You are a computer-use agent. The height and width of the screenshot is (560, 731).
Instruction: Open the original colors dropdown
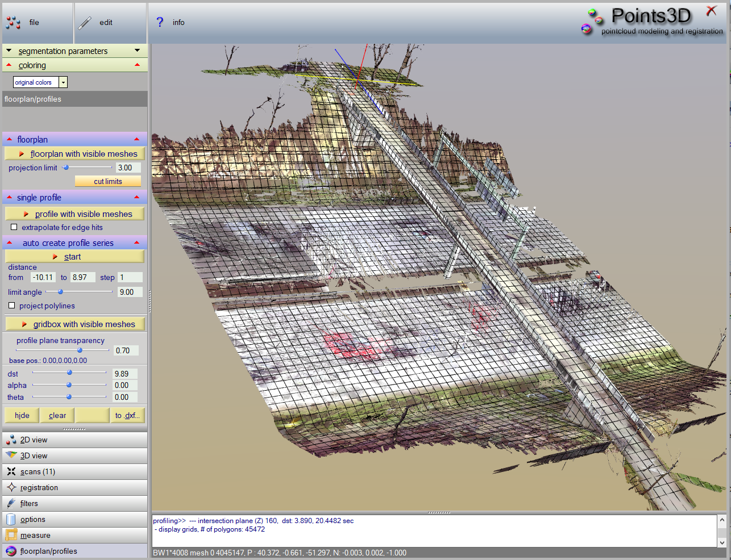point(63,82)
